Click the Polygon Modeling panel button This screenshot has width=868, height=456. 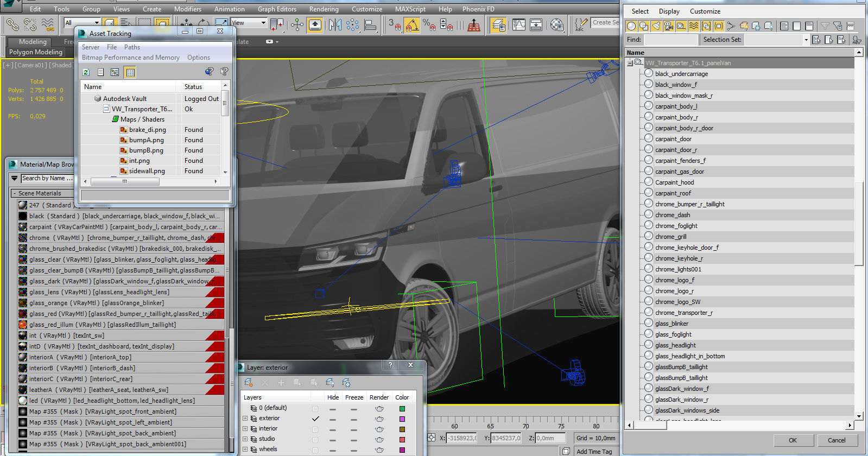[x=36, y=52]
